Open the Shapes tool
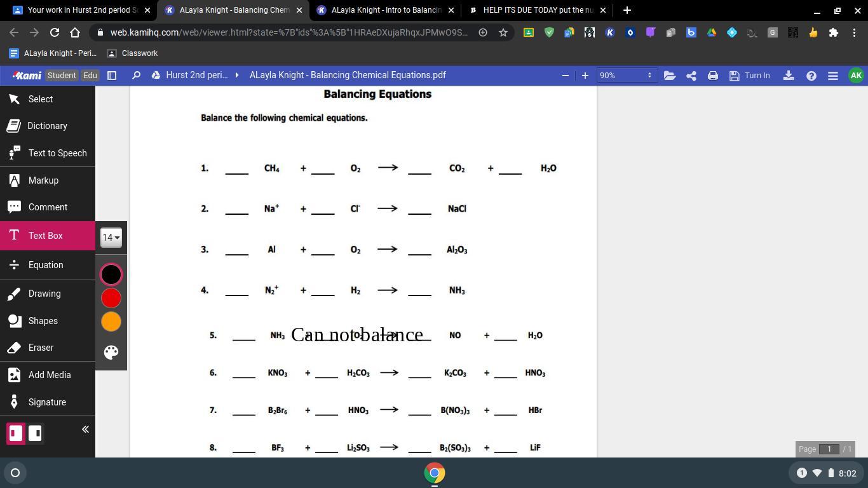The image size is (868, 488). [48, 321]
